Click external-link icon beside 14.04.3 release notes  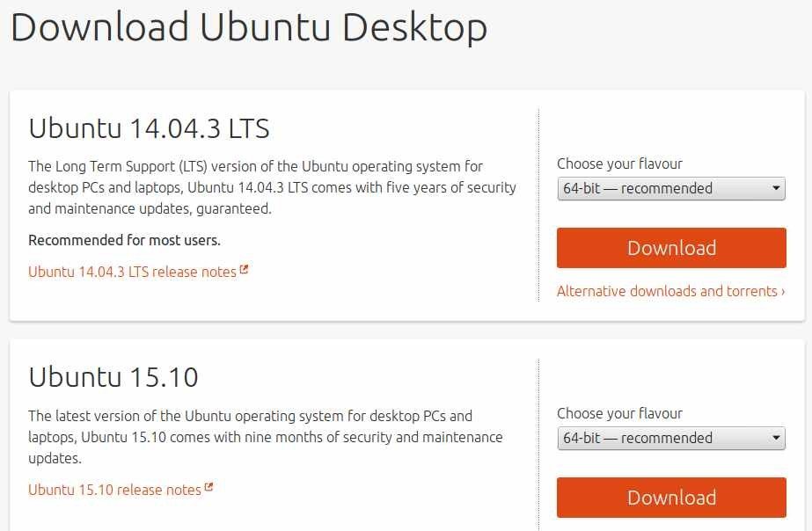[244, 271]
